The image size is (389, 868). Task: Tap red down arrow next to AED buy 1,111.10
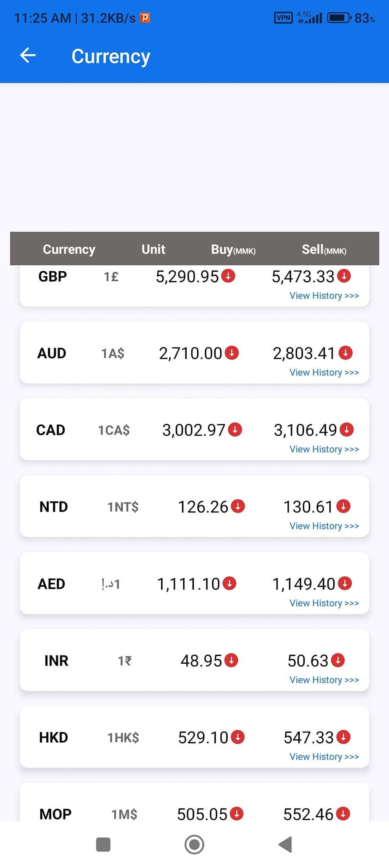(229, 583)
